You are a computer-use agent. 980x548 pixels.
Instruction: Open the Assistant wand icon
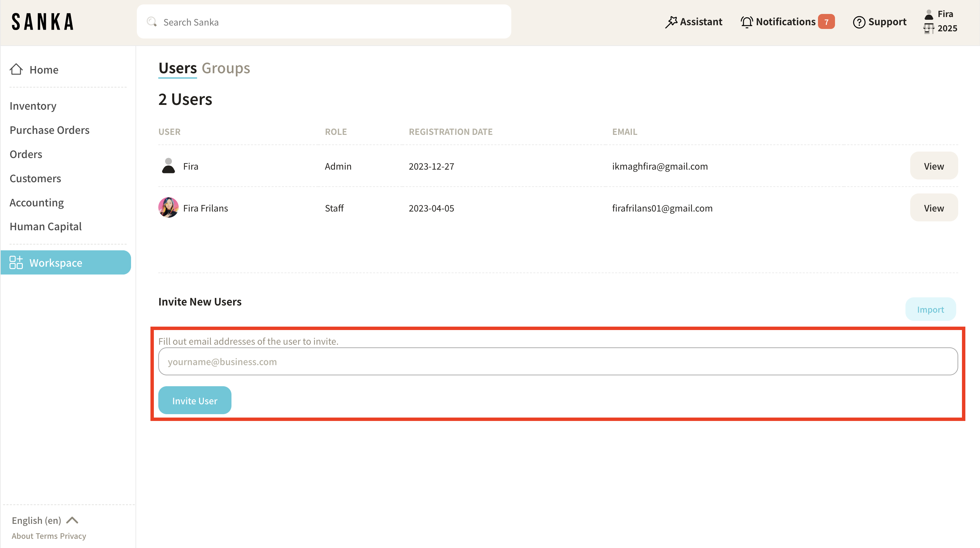[x=671, y=22]
